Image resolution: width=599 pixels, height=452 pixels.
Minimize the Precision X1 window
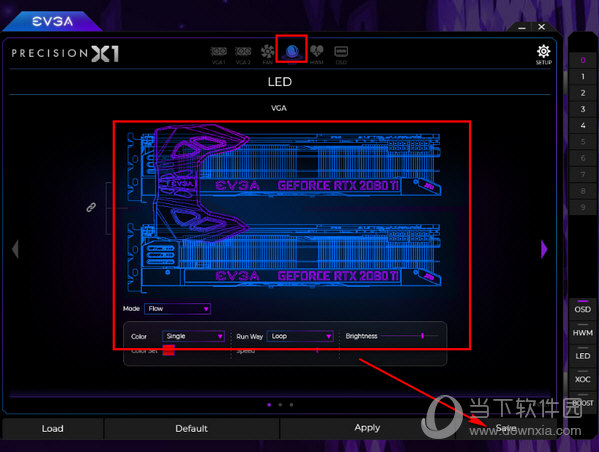(522, 28)
